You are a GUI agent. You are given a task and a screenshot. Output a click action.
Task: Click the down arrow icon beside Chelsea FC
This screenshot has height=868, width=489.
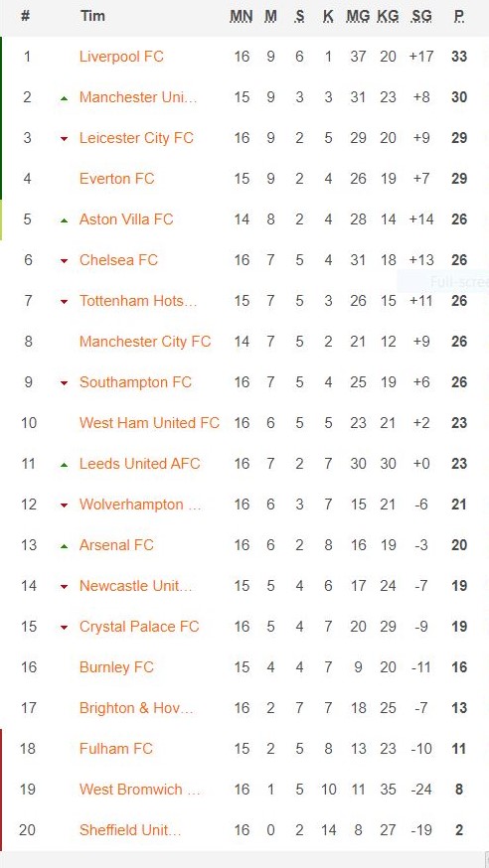[x=65, y=261]
